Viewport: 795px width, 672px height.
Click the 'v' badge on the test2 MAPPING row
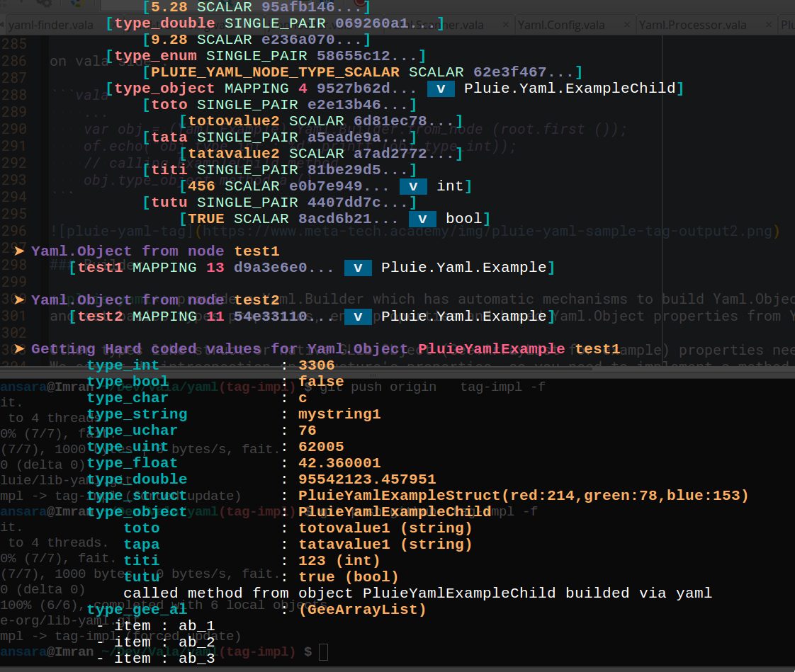click(x=358, y=317)
